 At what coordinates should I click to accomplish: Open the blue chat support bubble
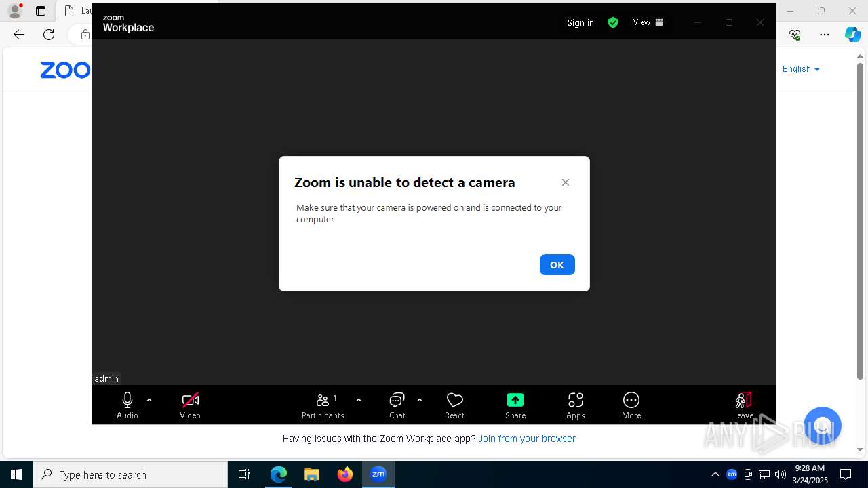[x=822, y=426]
